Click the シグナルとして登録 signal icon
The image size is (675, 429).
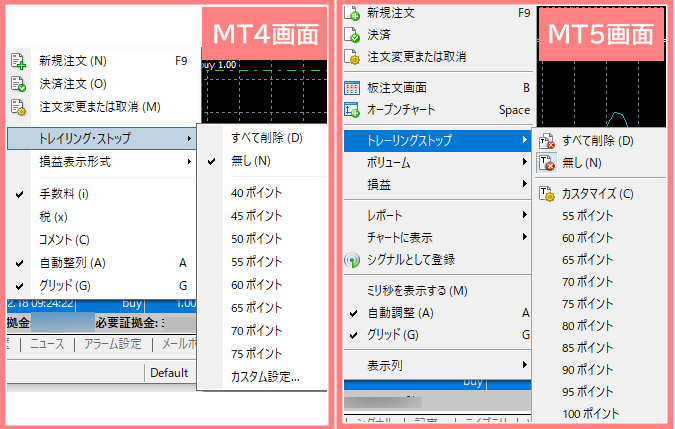(352, 260)
